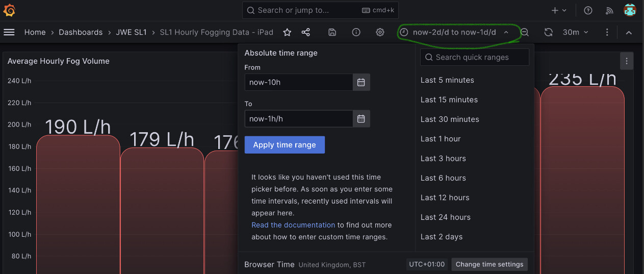Open Average Hourly Fog Volume panel menu

coord(627,61)
